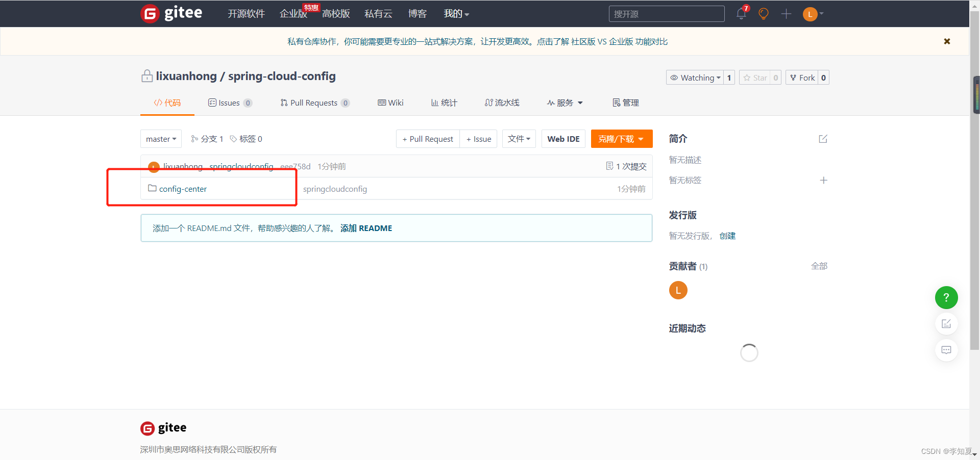
Task: Click the springcloudconfig commit message in file row
Action: click(335, 189)
